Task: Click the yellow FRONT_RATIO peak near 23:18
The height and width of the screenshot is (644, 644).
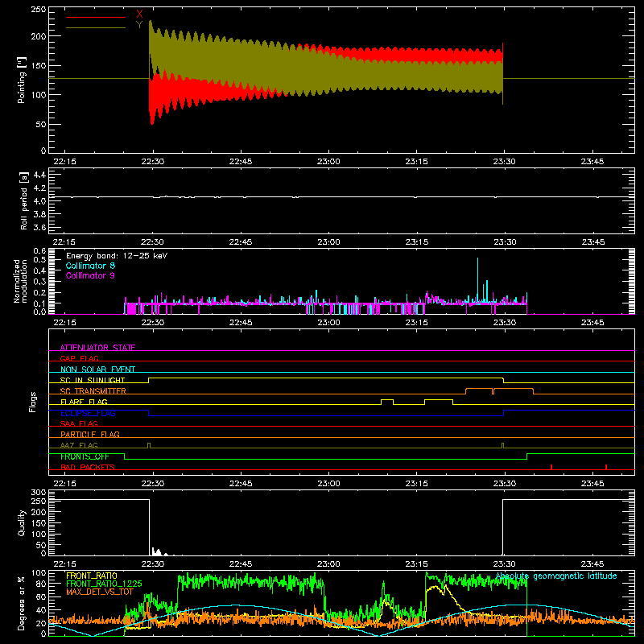Action: 435,588
